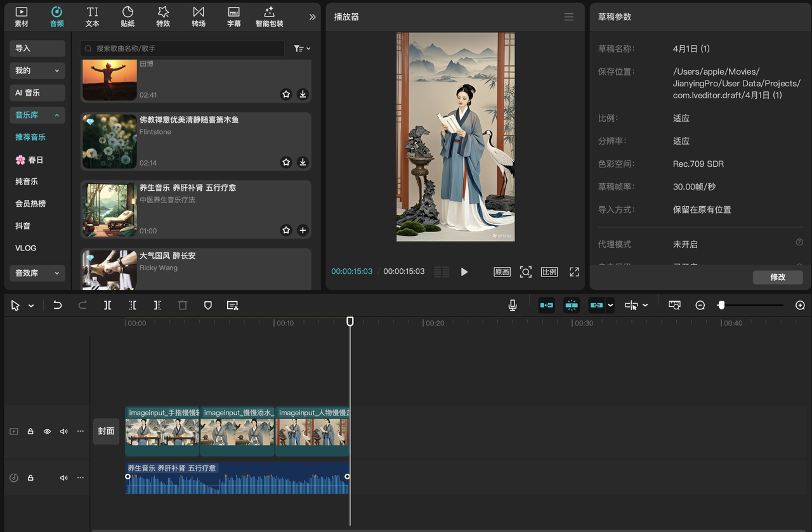The image size is (812, 532).
Task: Download the 佛教禅意优美清静 track
Action: [303, 162]
